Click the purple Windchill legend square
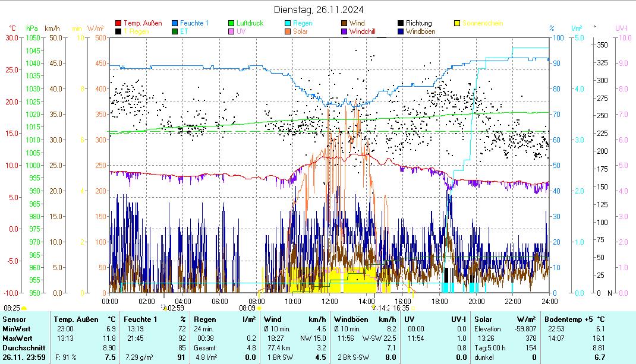 click(x=344, y=31)
